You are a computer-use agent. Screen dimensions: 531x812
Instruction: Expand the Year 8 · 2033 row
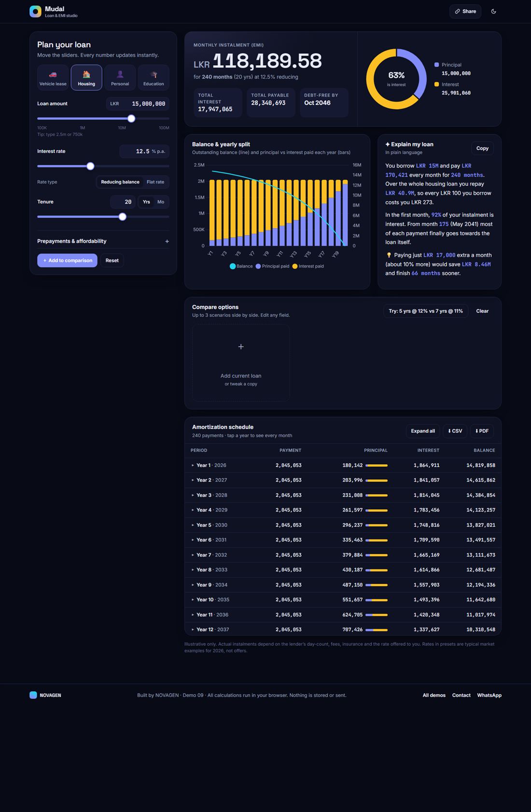[343, 570]
